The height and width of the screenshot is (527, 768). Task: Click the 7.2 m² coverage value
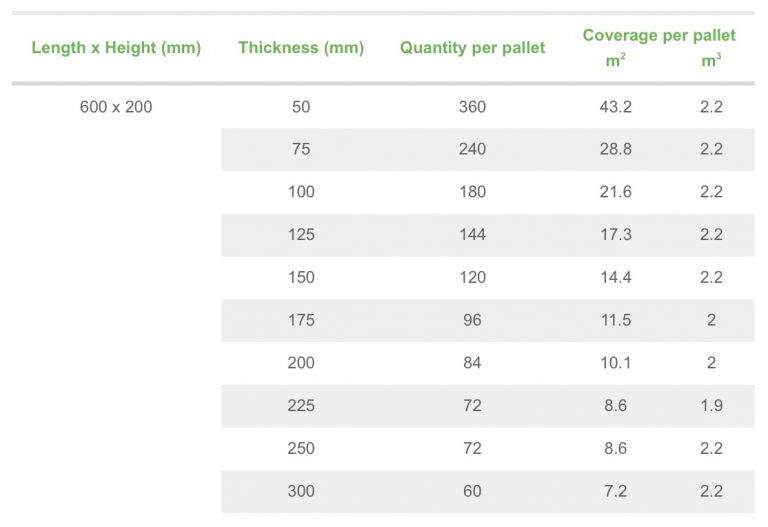616,491
